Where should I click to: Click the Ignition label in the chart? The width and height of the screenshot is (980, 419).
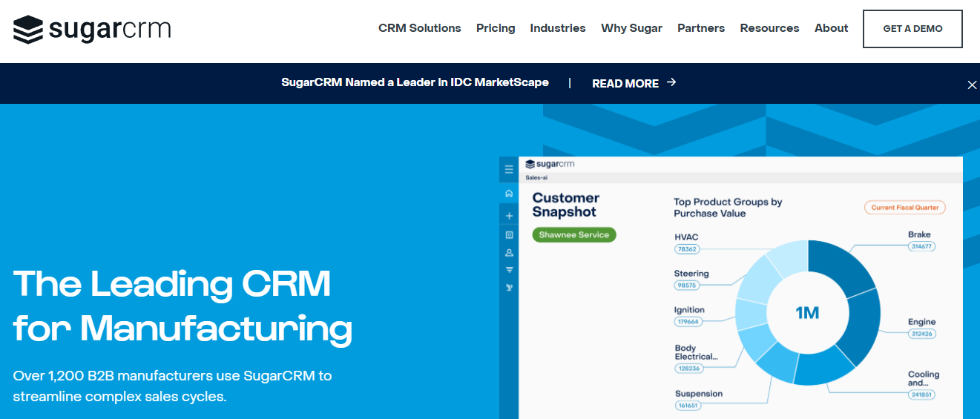[690, 310]
